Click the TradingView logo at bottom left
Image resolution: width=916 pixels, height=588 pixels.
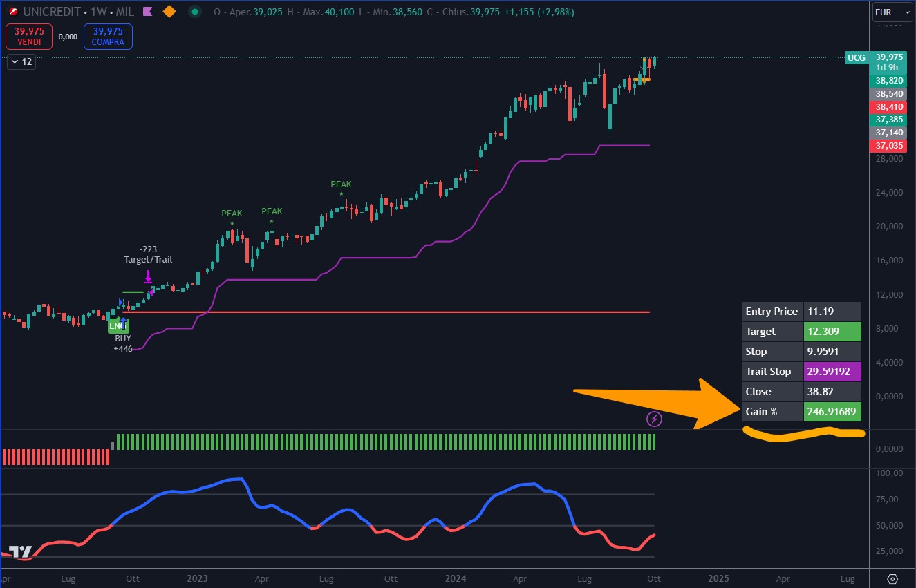pyautogui.click(x=21, y=551)
